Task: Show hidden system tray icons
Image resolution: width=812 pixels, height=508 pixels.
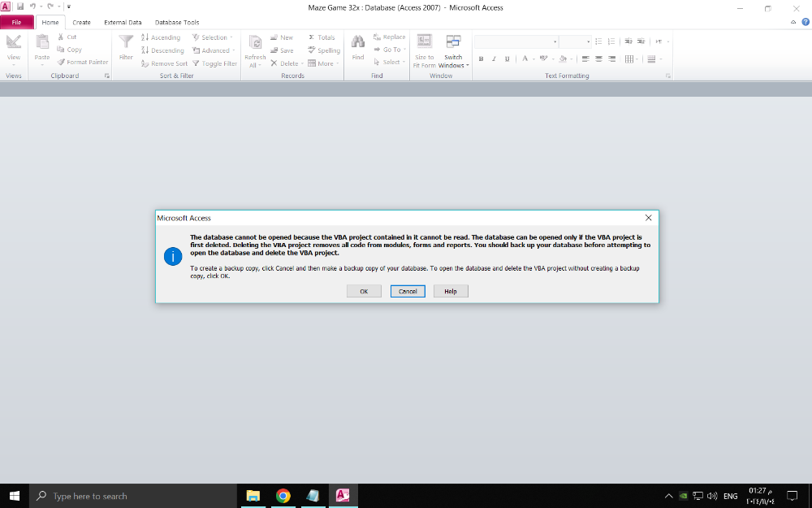Action: 668,496
